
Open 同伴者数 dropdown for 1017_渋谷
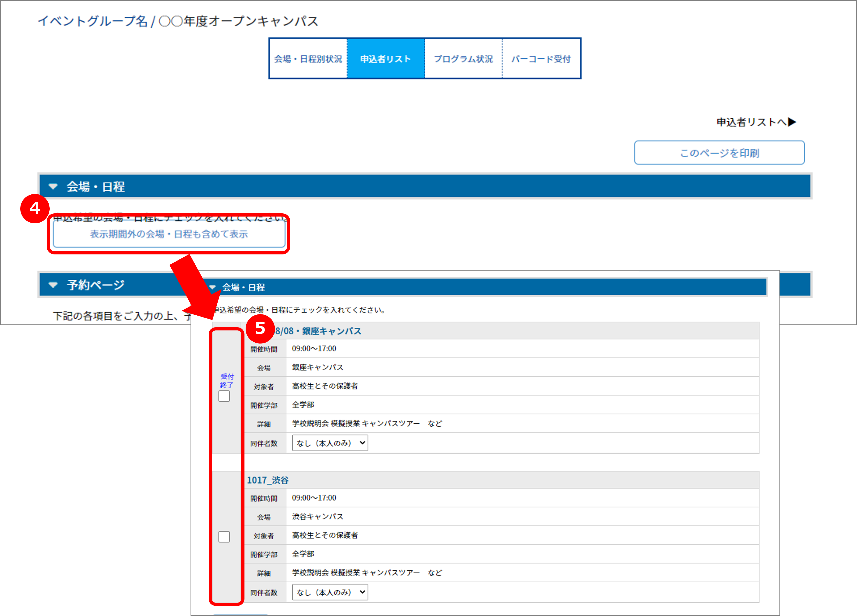330,592
